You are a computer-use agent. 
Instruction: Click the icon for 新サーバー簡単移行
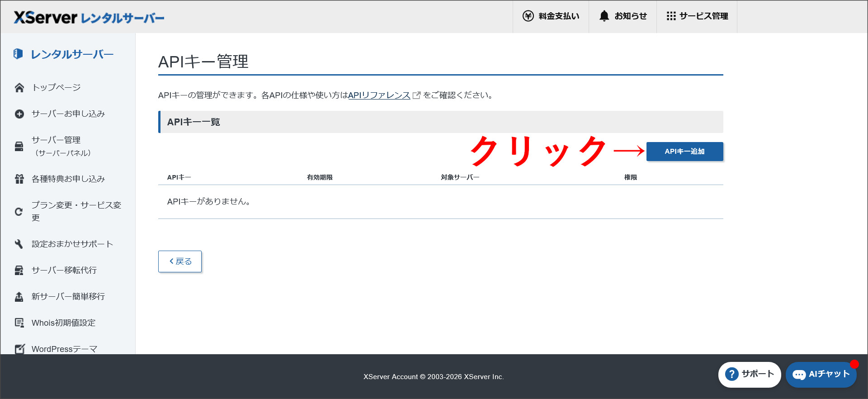click(x=19, y=297)
